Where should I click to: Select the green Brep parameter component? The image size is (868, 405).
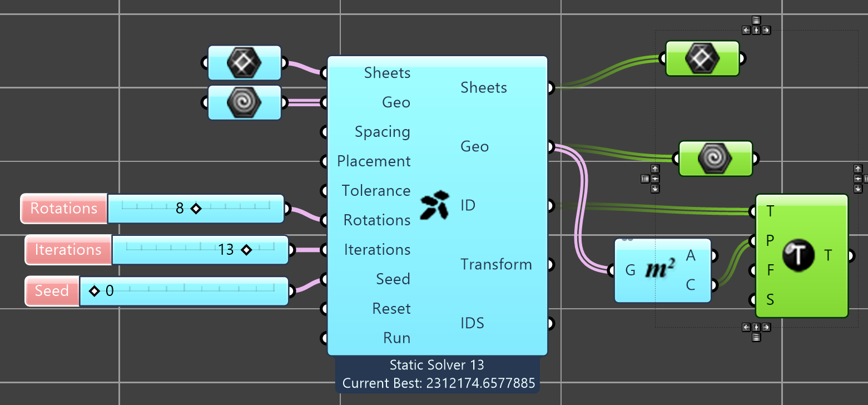[x=702, y=58]
